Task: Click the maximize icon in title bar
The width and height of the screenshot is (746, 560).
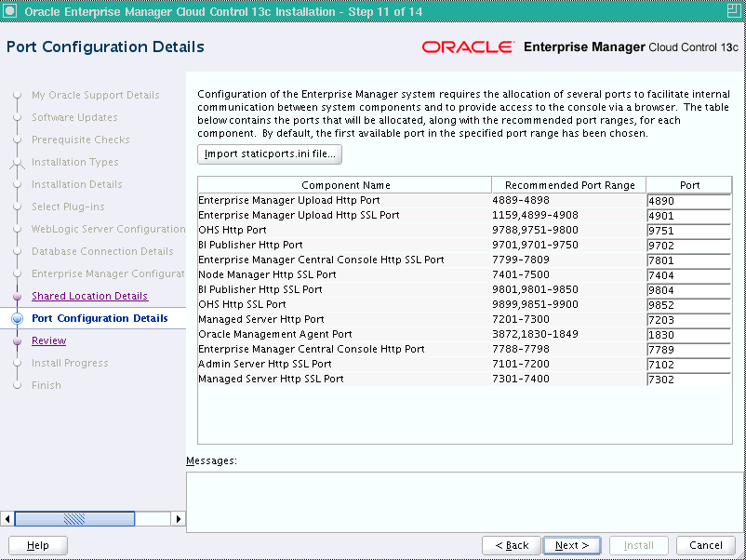Action: pos(734,11)
